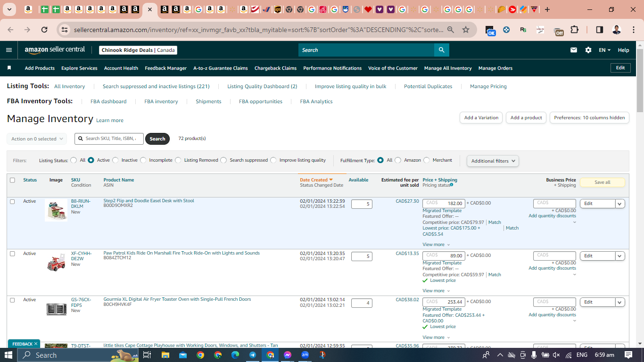644x362 pixels.
Task: Open Microsoft Edge from the taskbar
Action: pyautogui.click(x=235, y=355)
